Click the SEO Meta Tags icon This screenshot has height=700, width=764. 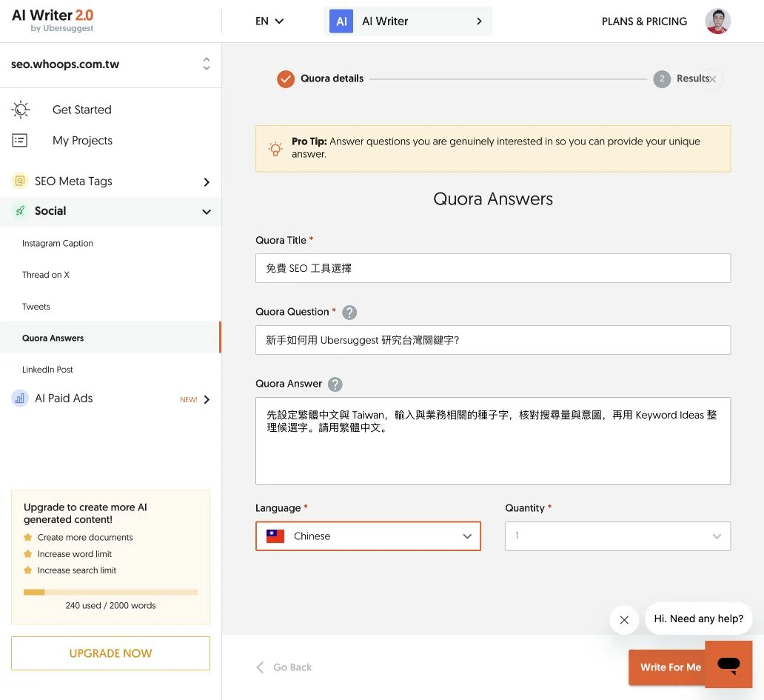click(19, 181)
